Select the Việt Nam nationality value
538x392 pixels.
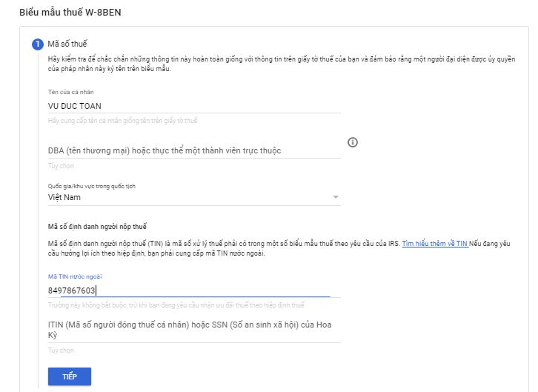(x=64, y=197)
